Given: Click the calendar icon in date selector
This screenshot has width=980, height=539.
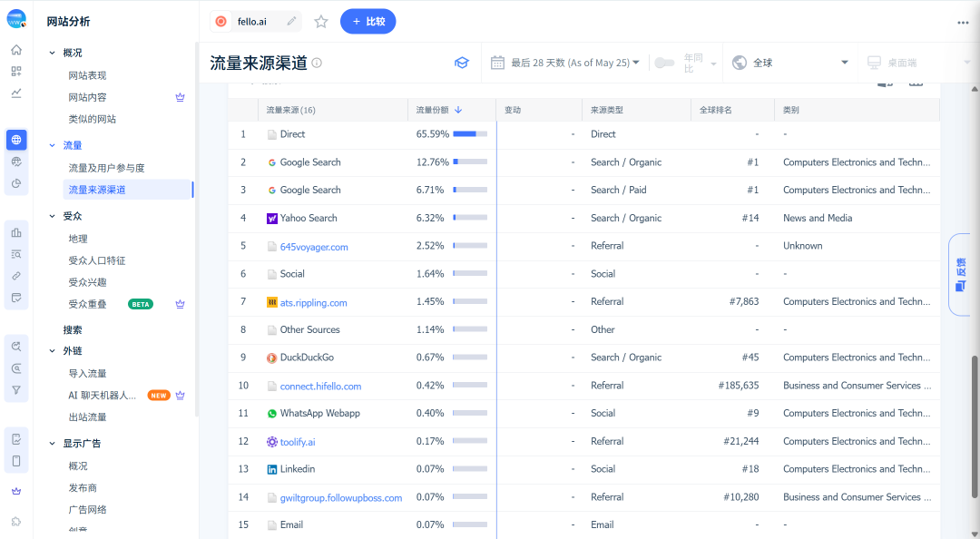Looking at the screenshot, I should pos(497,63).
